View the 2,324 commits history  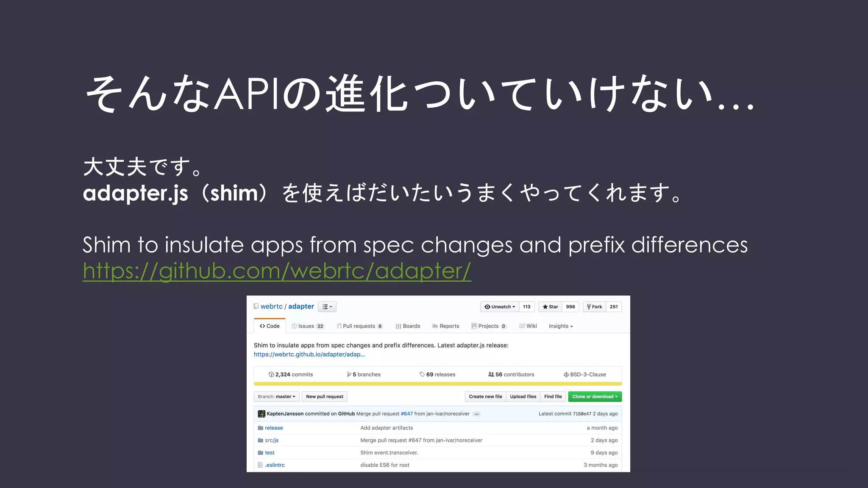(x=291, y=374)
